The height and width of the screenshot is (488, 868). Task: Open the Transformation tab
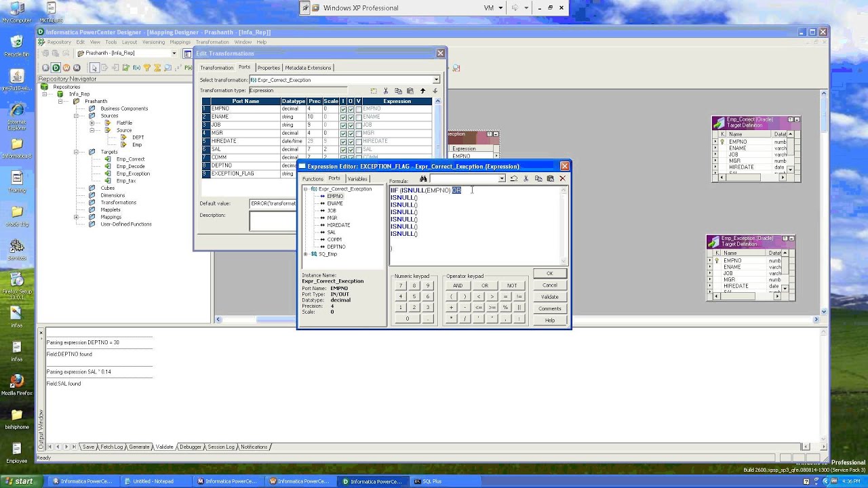pyautogui.click(x=216, y=68)
